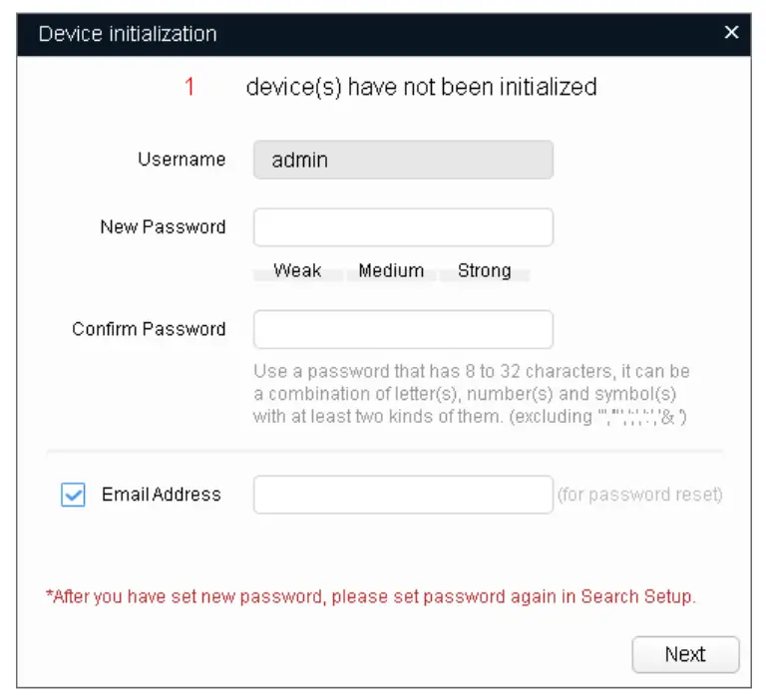The width and height of the screenshot is (766, 700).
Task: Click the Device initialization title bar text
Action: tap(128, 34)
